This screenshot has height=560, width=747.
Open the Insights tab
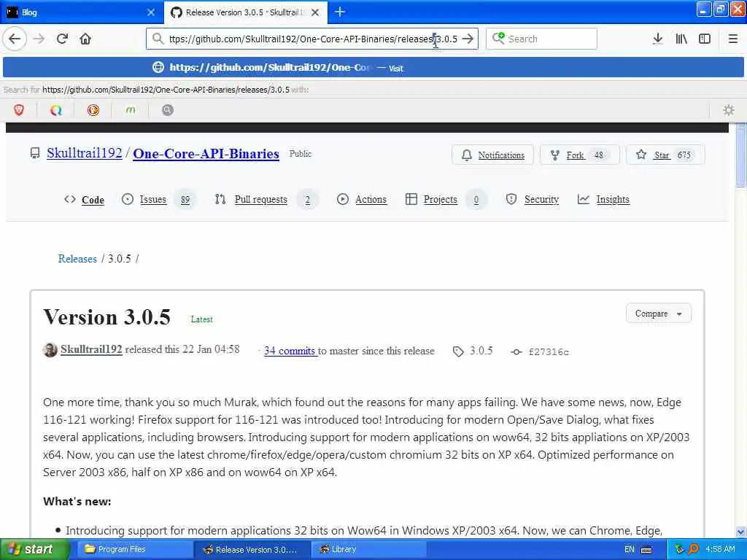[603, 200]
